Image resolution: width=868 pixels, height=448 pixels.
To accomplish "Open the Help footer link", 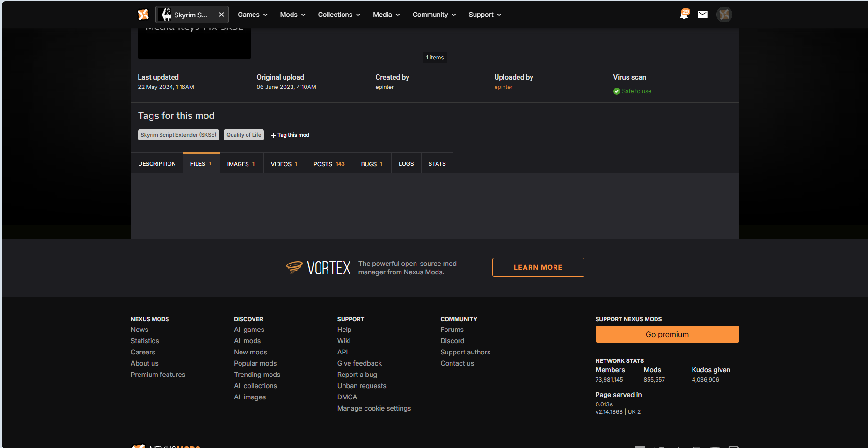I will 344,330.
